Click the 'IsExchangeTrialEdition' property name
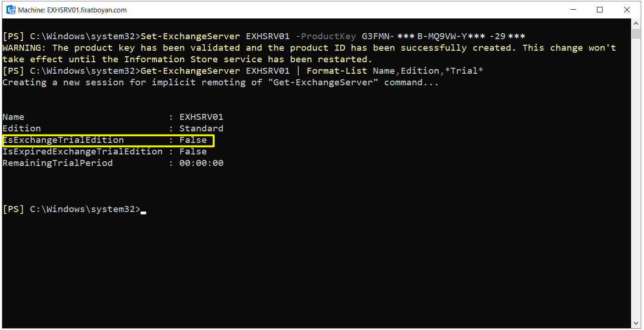The height and width of the screenshot is (330, 644). tap(63, 140)
